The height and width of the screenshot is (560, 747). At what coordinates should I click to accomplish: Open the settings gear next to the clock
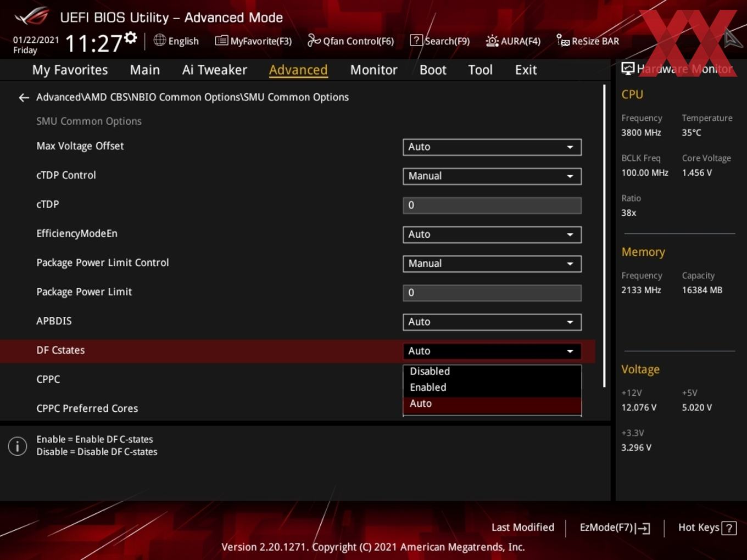(130, 37)
